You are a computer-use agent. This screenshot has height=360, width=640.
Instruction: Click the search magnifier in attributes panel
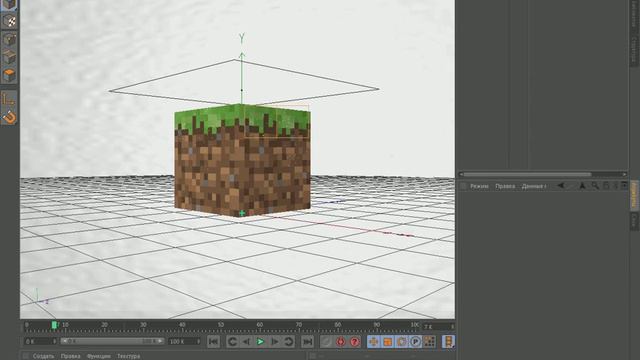pyautogui.click(x=595, y=186)
